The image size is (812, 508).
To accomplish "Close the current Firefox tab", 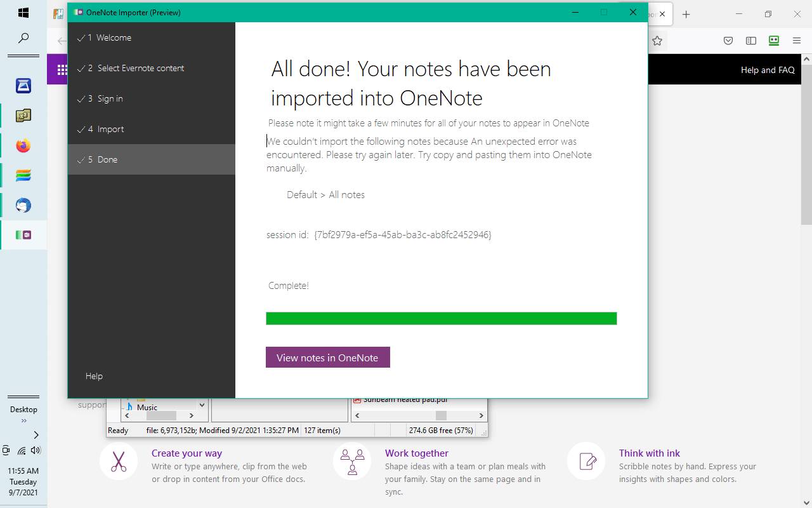I will [663, 14].
